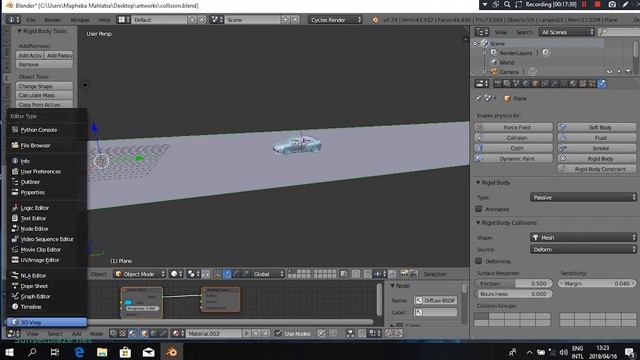Toggle the Animated checkbox under Rigid Body

tap(479, 209)
